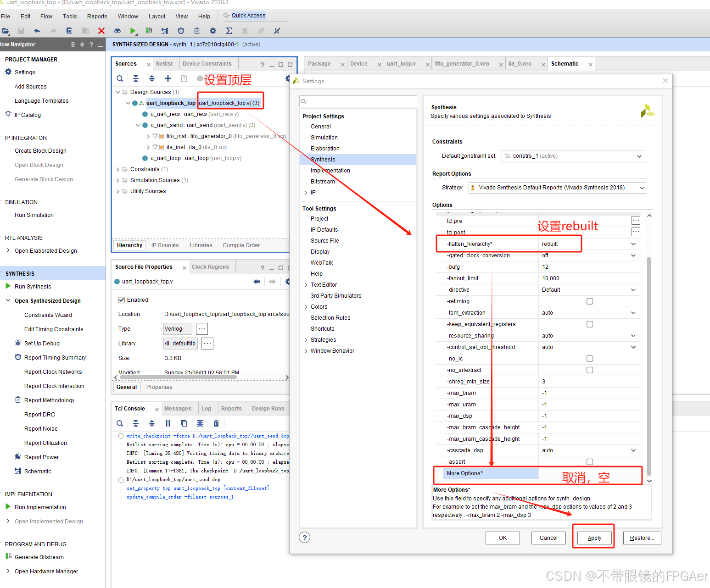Screen dimensions: 710x588
Task: Go back using Source File Properties arrow
Action: pyautogui.click(x=257, y=282)
